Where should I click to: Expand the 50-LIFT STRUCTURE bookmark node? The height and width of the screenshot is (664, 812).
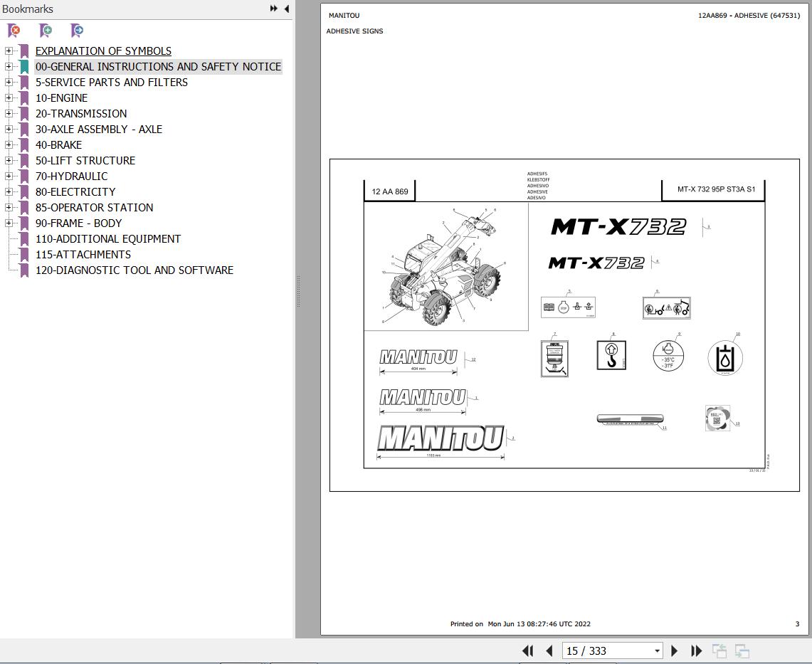(x=9, y=160)
